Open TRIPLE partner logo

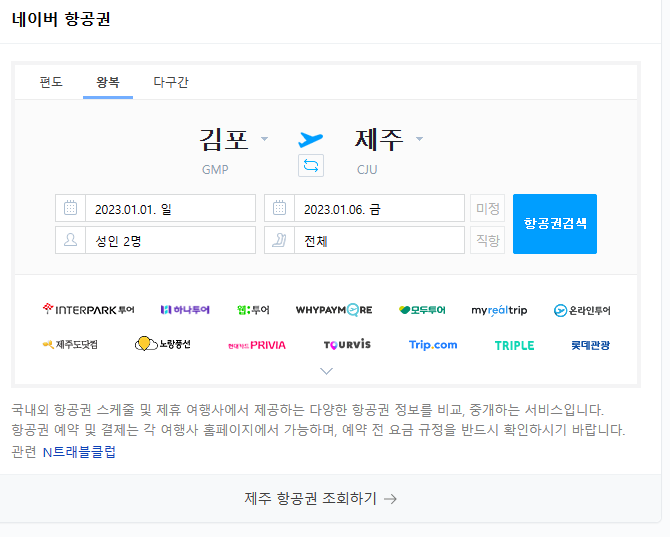coord(514,346)
